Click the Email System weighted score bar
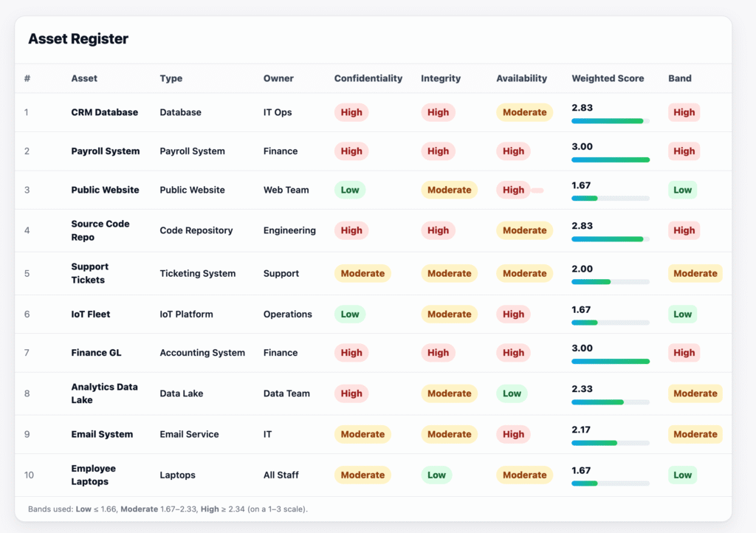This screenshot has width=756, height=533. tap(611, 443)
